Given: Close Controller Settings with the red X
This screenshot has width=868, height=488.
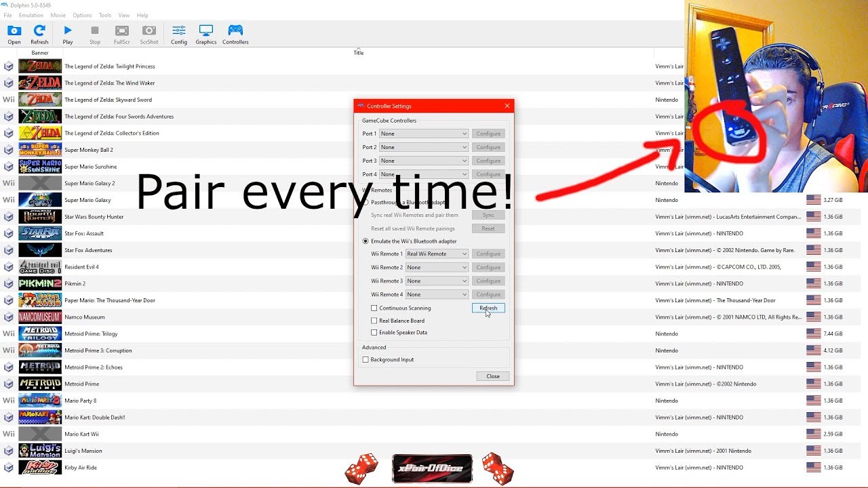Looking at the screenshot, I should [x=507, y=106].
